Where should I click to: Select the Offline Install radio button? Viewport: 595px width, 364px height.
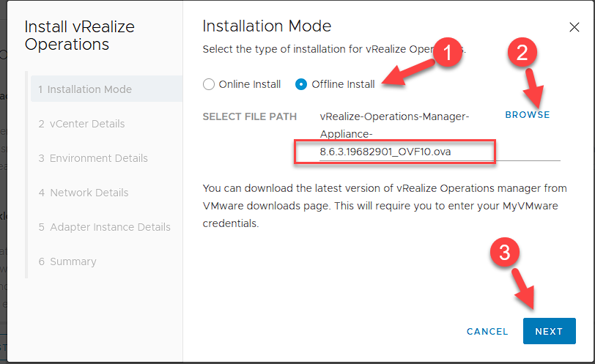coord(301,84)
